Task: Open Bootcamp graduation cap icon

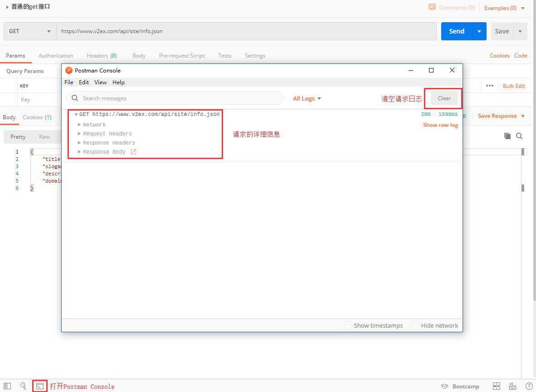Action: click(x=444, y=386)
